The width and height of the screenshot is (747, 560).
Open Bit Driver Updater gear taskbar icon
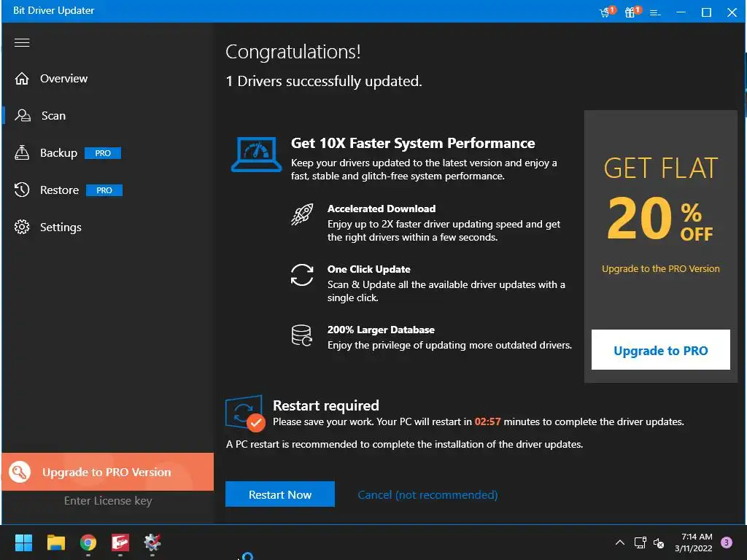click(152, 542)
